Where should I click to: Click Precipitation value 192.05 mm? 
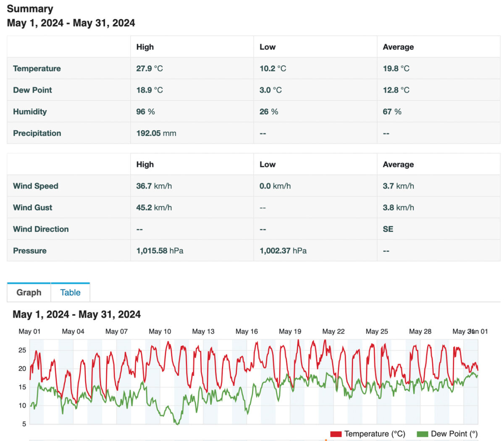(156, 133)
